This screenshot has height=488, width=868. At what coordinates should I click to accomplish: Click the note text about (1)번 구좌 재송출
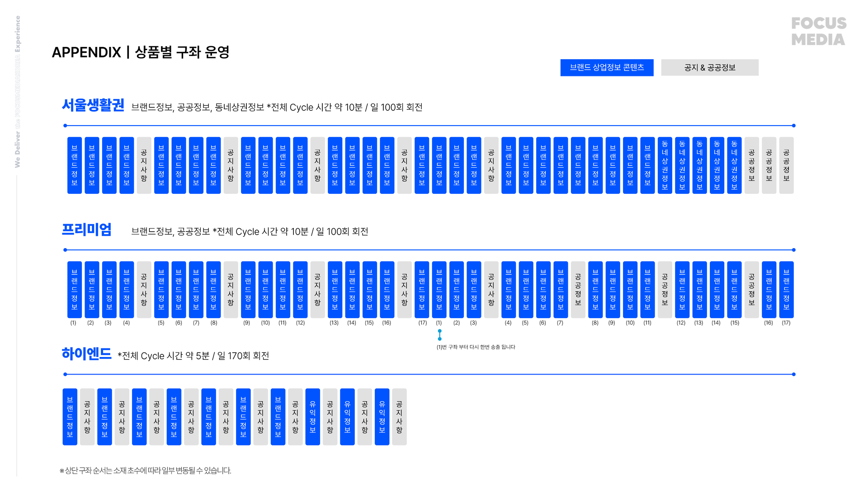(476, 347)
